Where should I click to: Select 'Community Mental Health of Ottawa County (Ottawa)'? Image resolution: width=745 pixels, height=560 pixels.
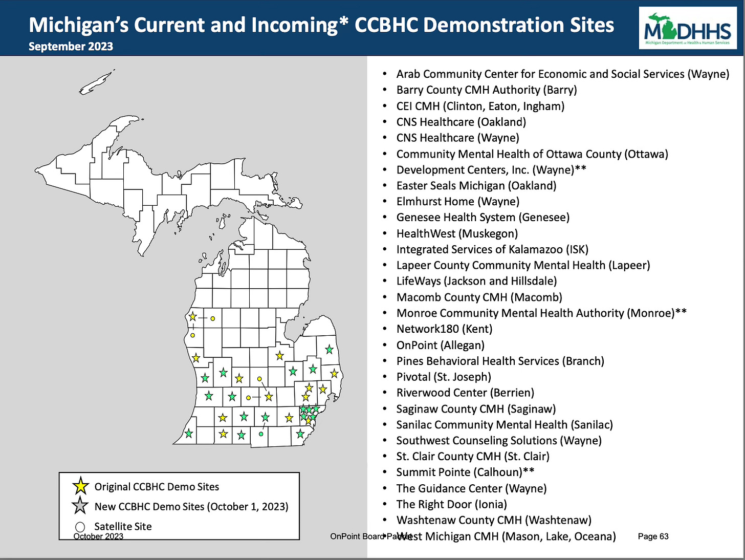click(532, 154)
